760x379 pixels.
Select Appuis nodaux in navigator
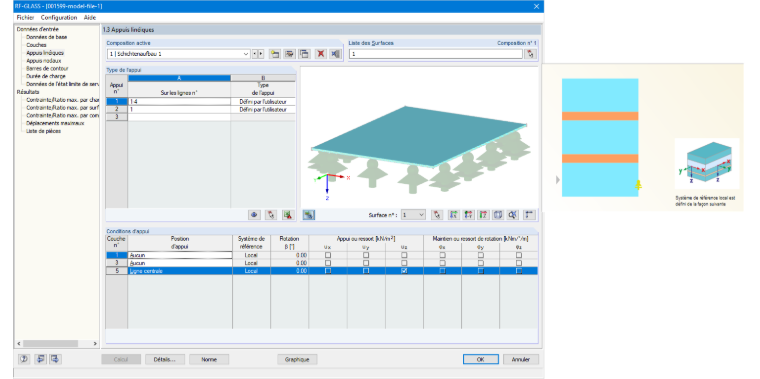(x=44, y=61)
